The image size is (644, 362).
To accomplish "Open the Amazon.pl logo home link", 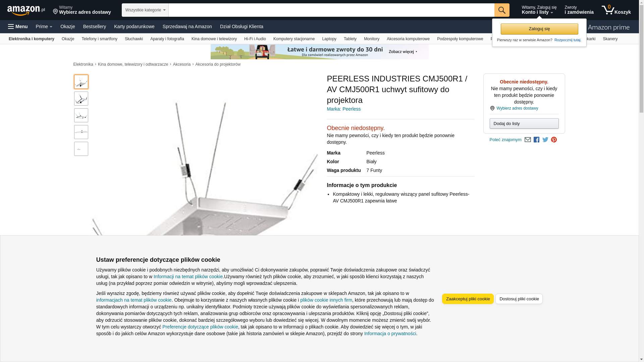I will click(26, 10).
